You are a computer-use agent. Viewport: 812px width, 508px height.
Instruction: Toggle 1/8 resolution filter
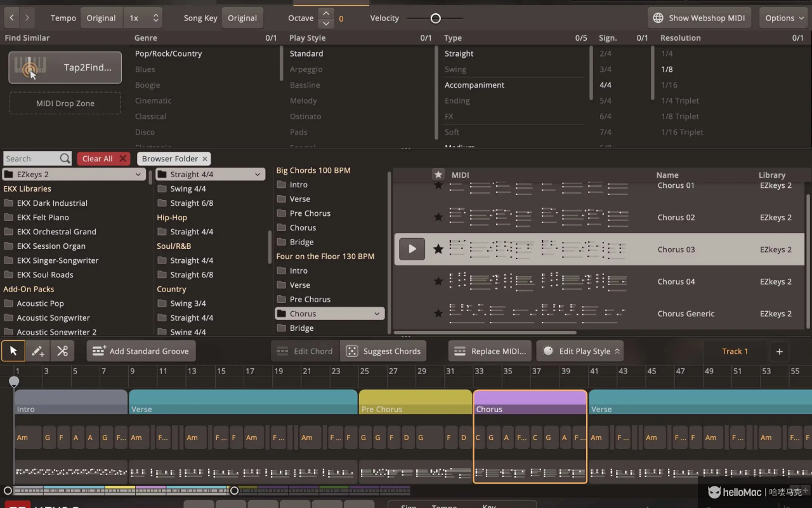667,69
